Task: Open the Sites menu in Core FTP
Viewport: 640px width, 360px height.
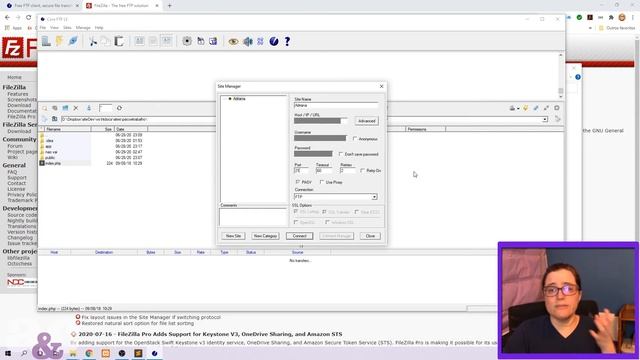Action: (67, 28)
